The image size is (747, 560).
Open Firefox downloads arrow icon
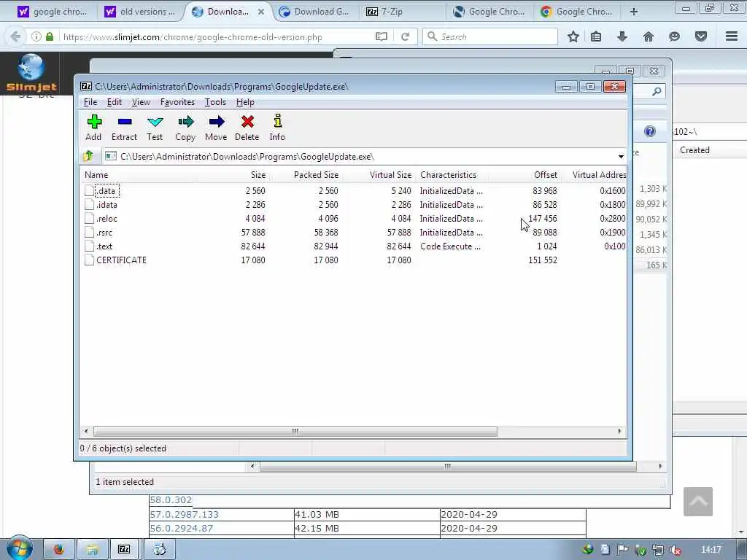click(622, 36)
